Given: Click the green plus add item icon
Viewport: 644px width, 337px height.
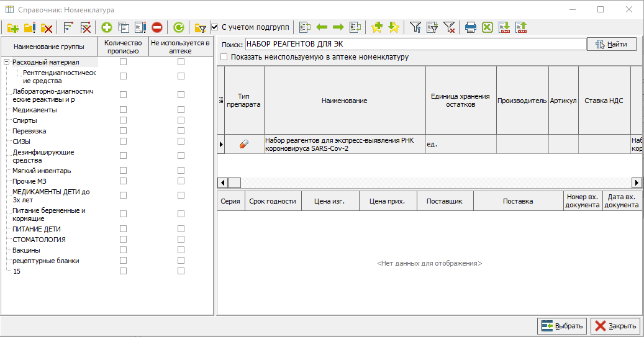Looking at the screenshot, I should pyautogui.click(x=107, y=27).
